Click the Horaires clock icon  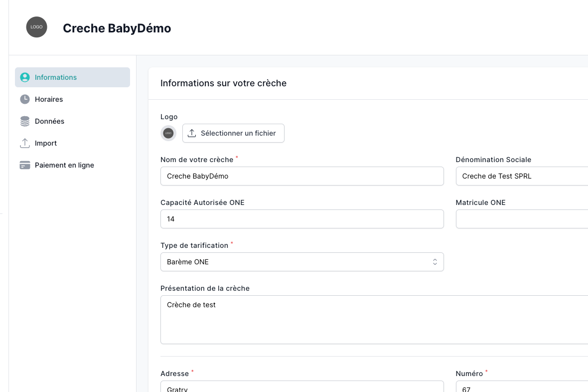coord(25,99)
